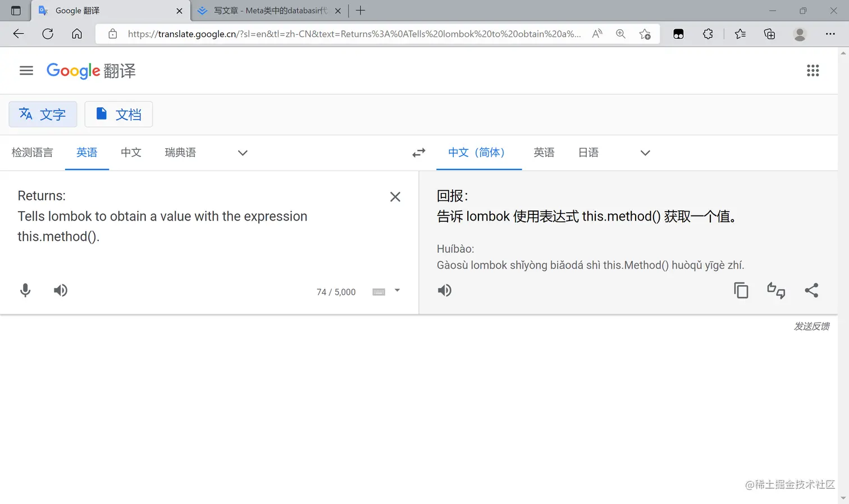Rate this translation
The image size is (849, 504).
pyautogui.click(x=776, y=290)
